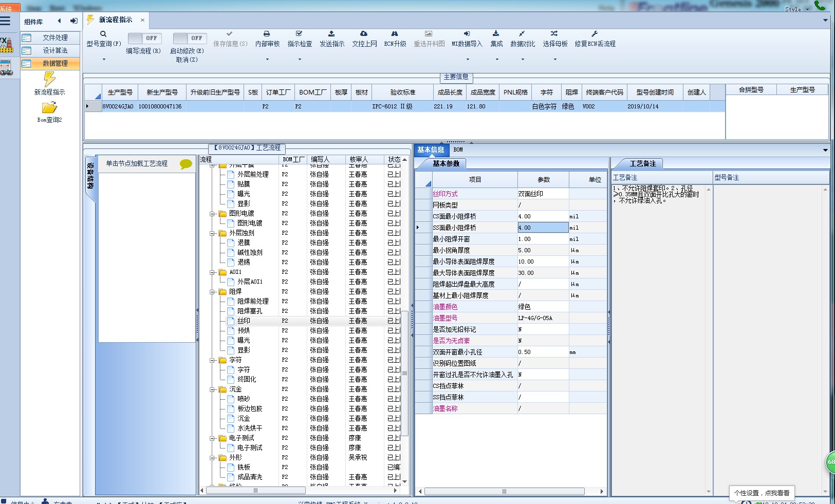Click 型号创建时间 column header
This screenshot has height=504, width=835.
click(x=655, y=92)
